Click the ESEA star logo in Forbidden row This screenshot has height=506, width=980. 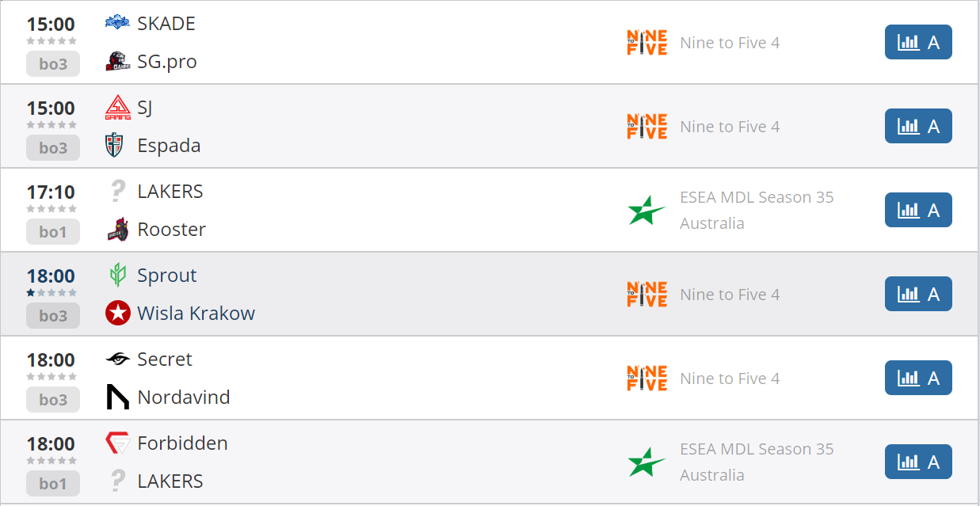pyautogui.click(x=646, y=462)
